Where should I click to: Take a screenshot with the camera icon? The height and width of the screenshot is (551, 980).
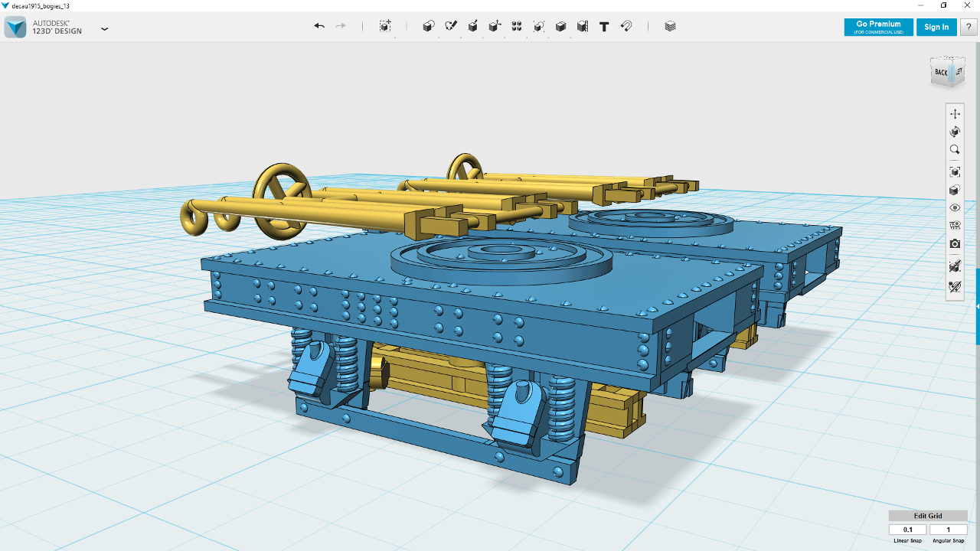coord(955,243)
